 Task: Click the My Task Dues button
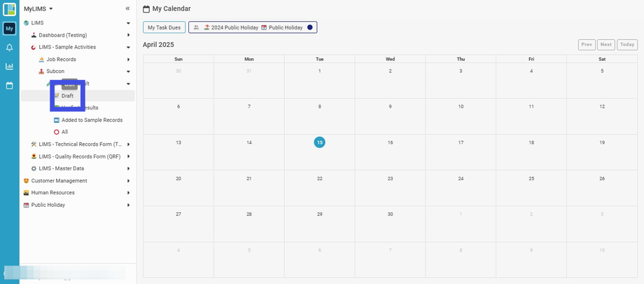pos(164,27)
